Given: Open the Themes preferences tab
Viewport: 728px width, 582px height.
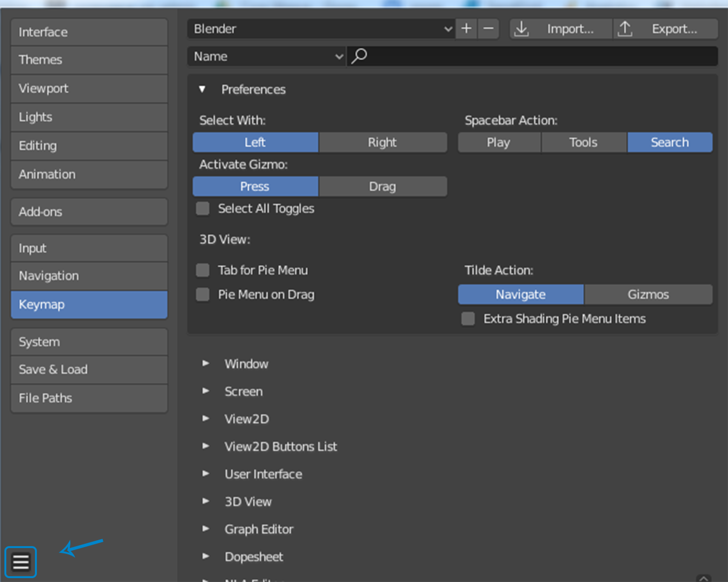Looking at the screenshot, I should tap(89, 60).
